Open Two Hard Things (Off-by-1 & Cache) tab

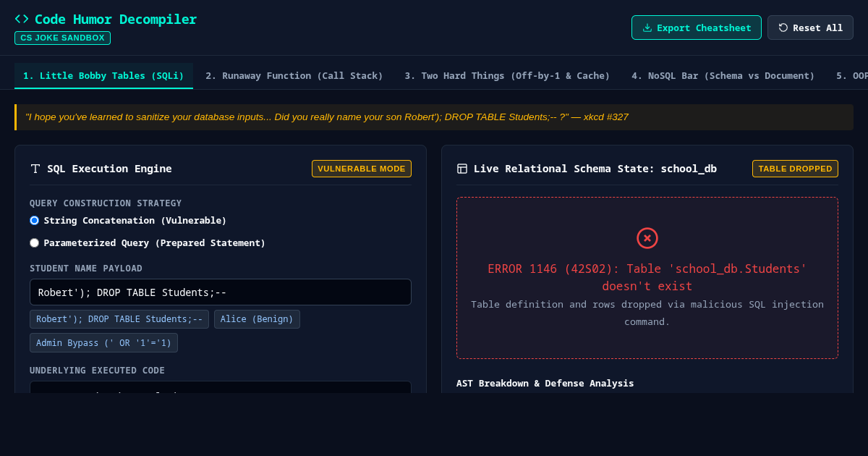[507, 75]
